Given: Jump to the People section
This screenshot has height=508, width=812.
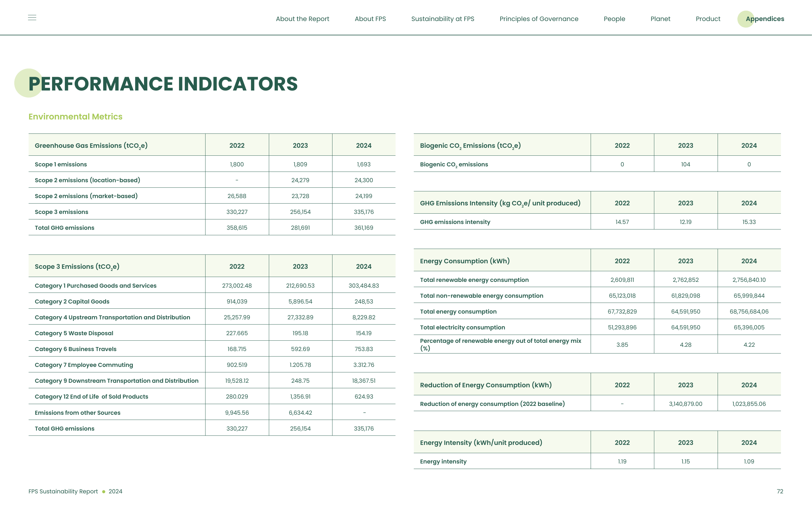Looking at the screenshot, I should tap(614, 19).
